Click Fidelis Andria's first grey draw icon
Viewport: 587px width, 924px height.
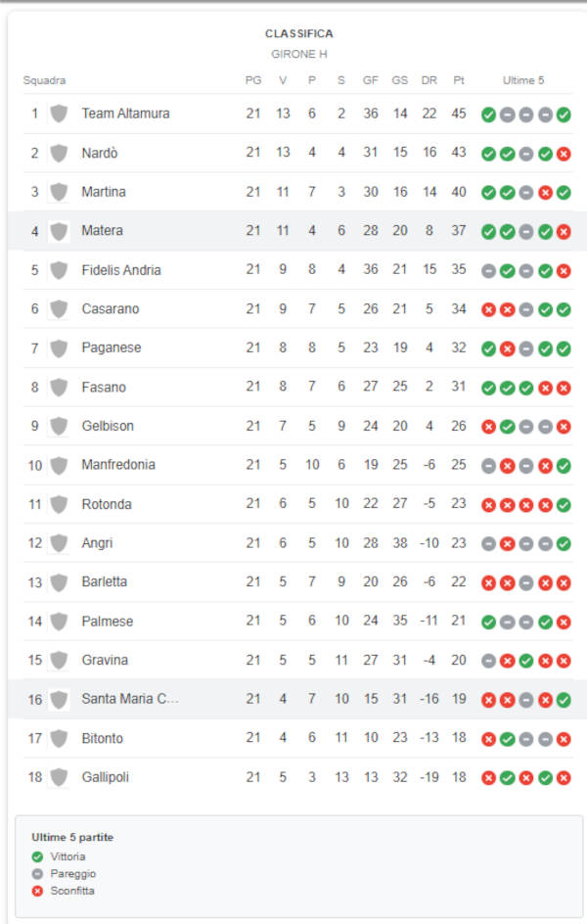tap(488, 271)
